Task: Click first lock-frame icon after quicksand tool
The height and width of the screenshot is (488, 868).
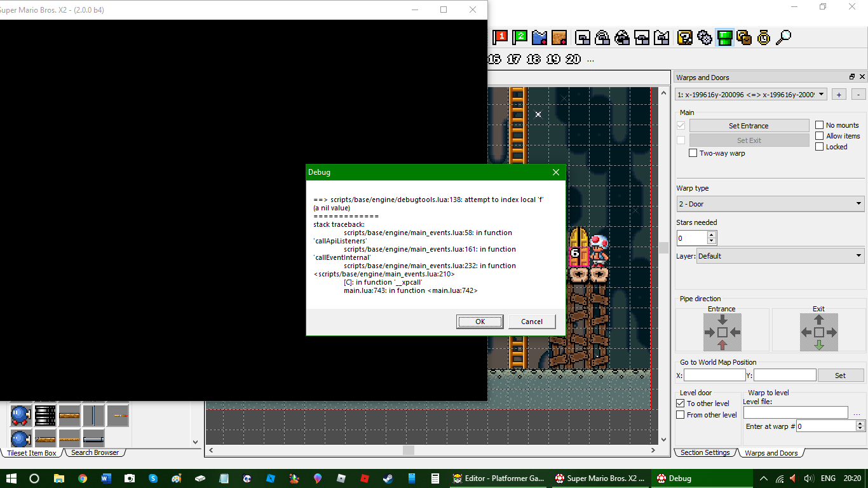Action: tap(583, 37)
